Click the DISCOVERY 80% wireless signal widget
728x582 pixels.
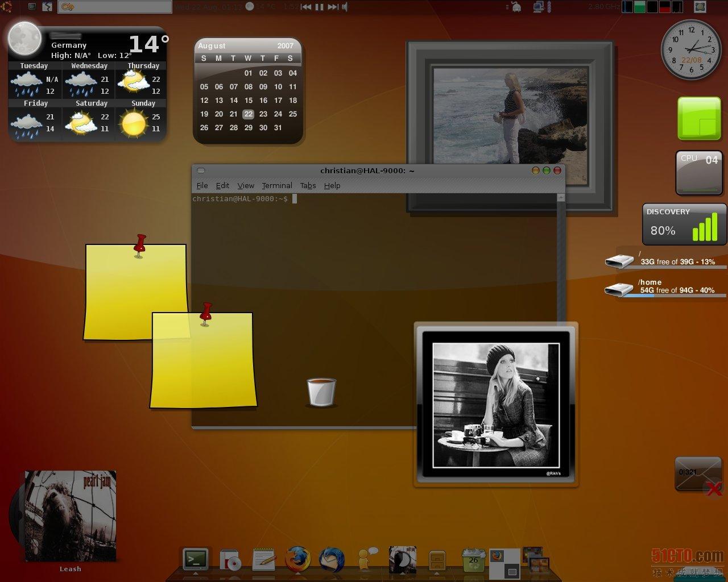pos(685,224)
